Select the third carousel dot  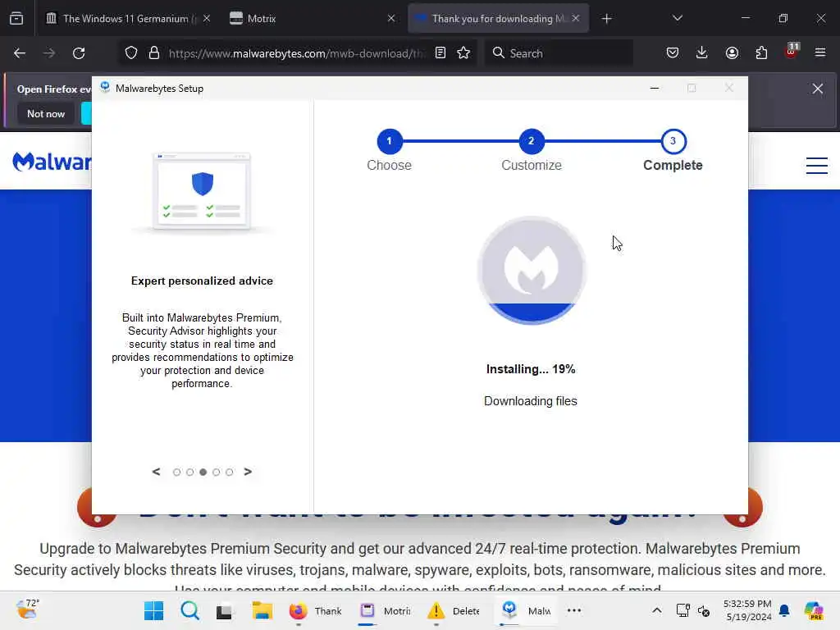pyautogui.click(x=203, y=472)
